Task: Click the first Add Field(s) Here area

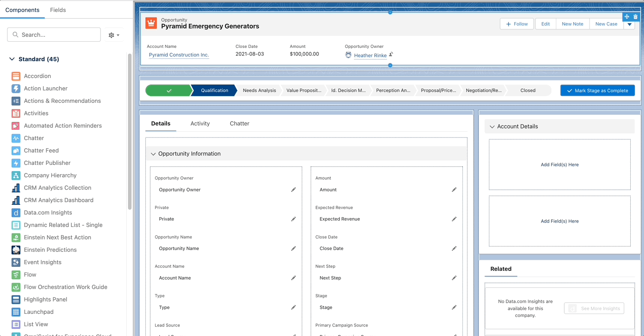Action: [559, 164]
